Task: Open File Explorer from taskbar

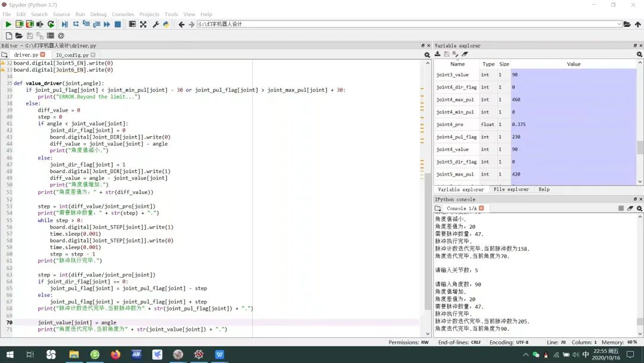Action: (x=74, y=355)
